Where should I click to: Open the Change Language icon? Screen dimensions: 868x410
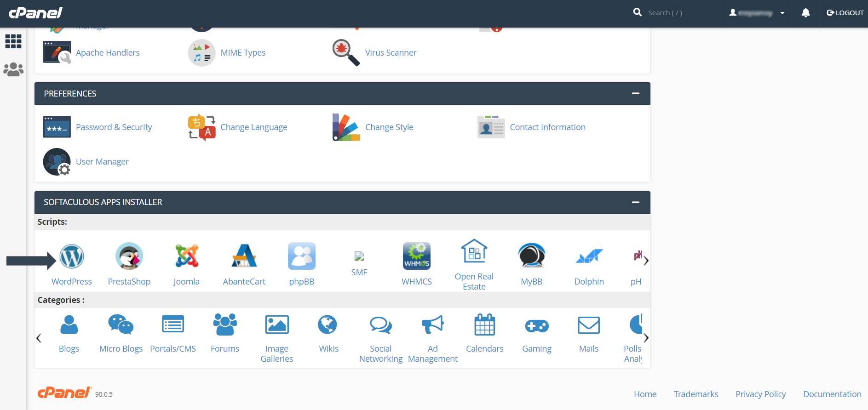click(201, 127)
